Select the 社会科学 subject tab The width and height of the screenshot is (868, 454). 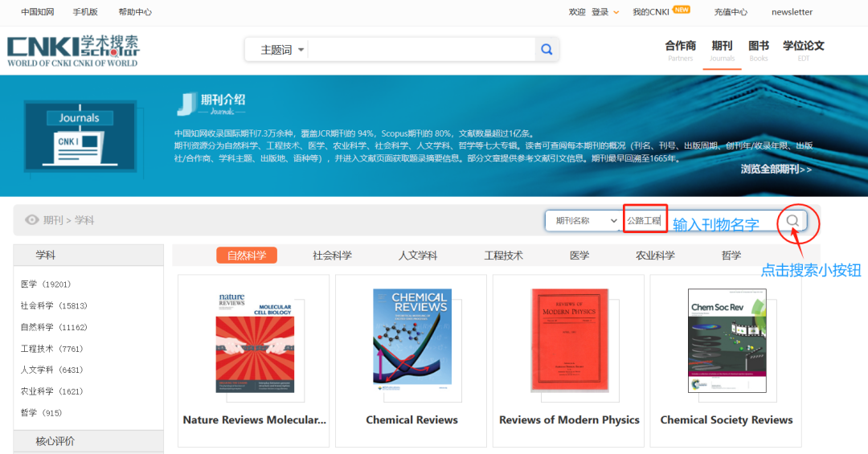coord(332,256)
